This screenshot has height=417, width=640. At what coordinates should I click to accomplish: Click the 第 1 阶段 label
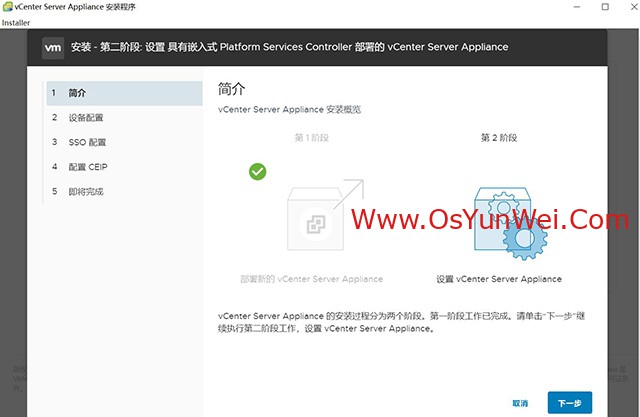(312, 138)
